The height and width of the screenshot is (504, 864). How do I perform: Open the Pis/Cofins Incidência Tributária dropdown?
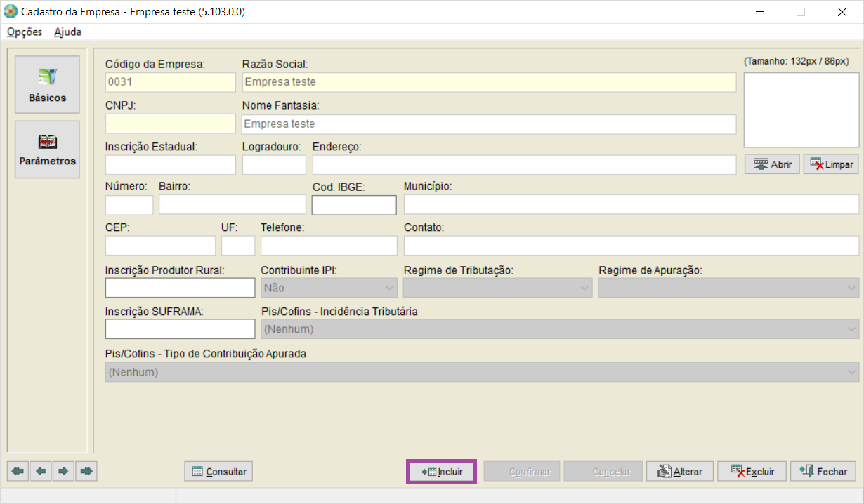tap(559, 329)
